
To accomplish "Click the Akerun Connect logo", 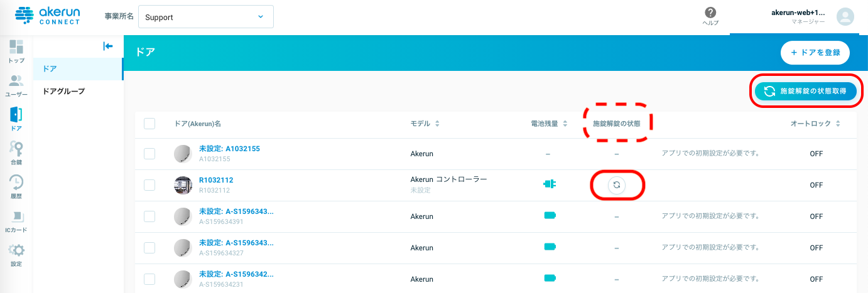I will pyautogui.click(x=48, y=16).
